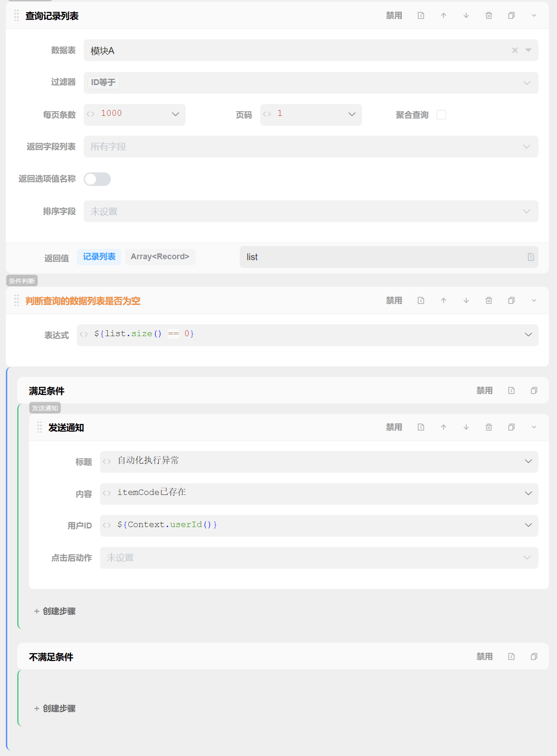Move 查询记录列表 step down with arrow icon
This screenshot has height=756, width=557.
coord(466,16)
